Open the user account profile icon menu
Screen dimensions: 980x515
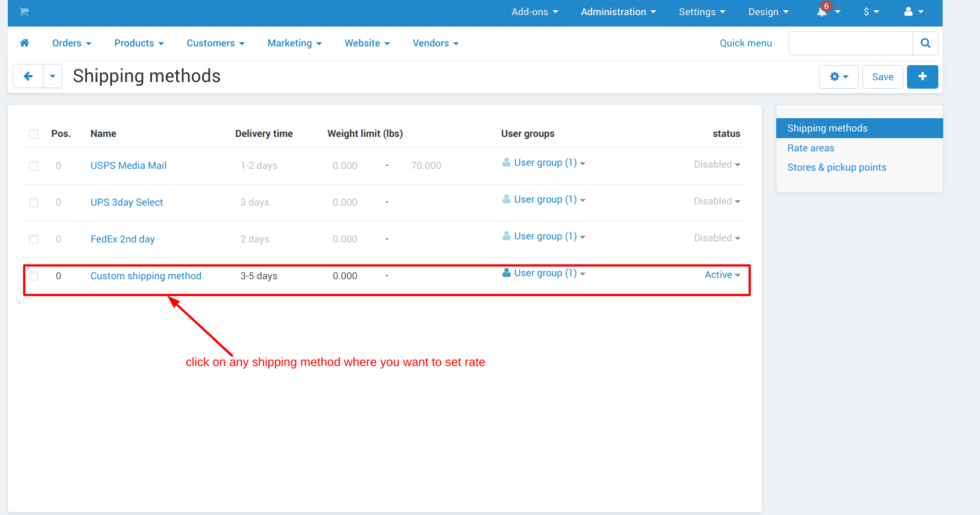click(x=914, y=11)
